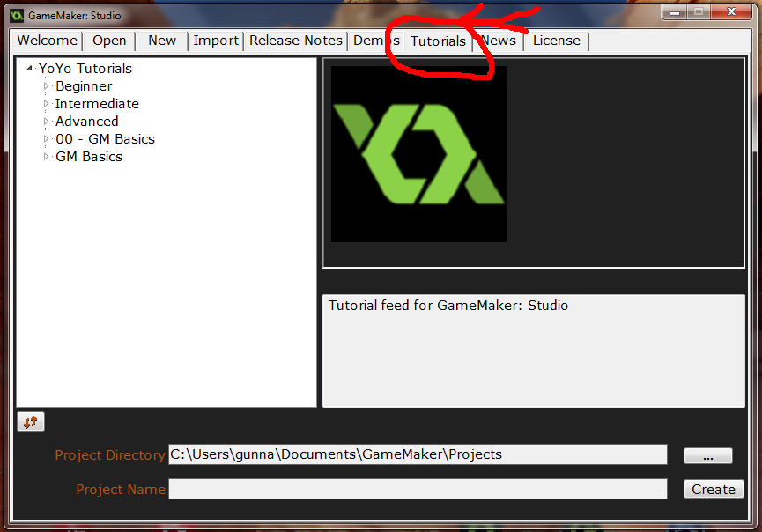Expand the Intermediate tutorials node
Viewport: 762px width, 532px height.
point(48,104)
